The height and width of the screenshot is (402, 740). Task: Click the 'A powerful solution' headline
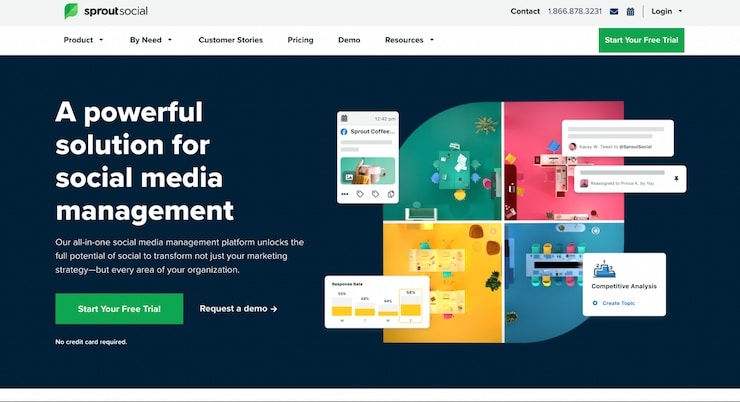click(x=144, y=161)
